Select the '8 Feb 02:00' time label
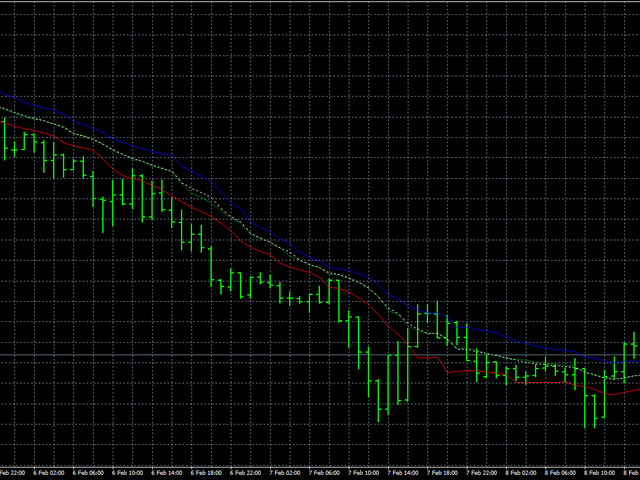The width and height of the screenshot is (640, 480). pos(521,473)
